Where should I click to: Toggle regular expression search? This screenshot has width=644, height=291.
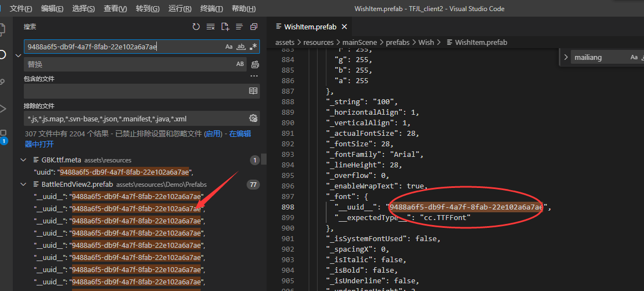click(253, 47)
